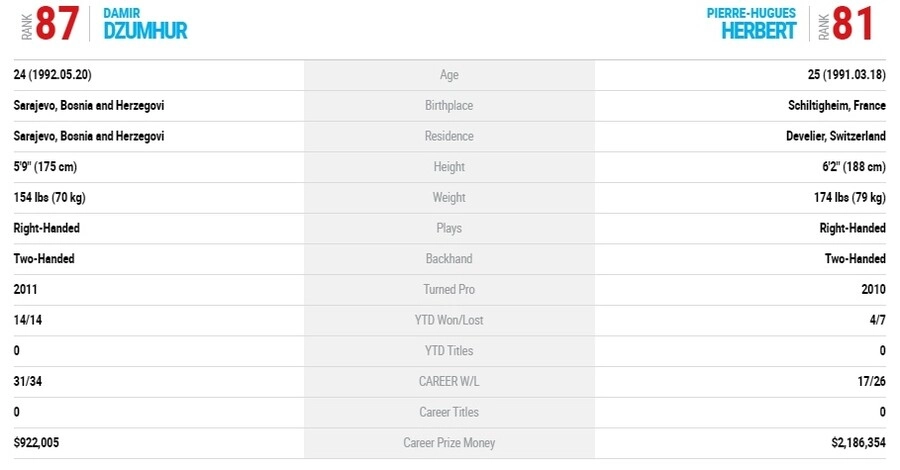The width and height of the screenshot is (900, 470).
Task: Select the Weight row label
Action: pos(449,198)
